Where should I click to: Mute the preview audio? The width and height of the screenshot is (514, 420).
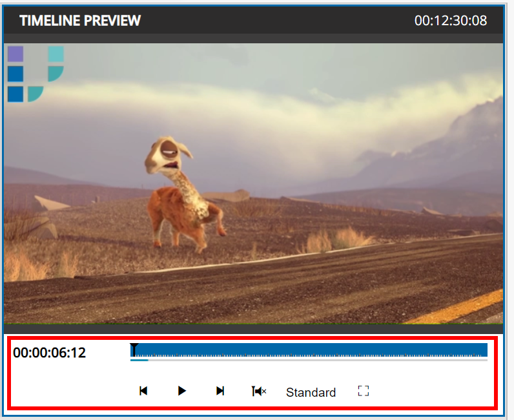click(258, 392)
